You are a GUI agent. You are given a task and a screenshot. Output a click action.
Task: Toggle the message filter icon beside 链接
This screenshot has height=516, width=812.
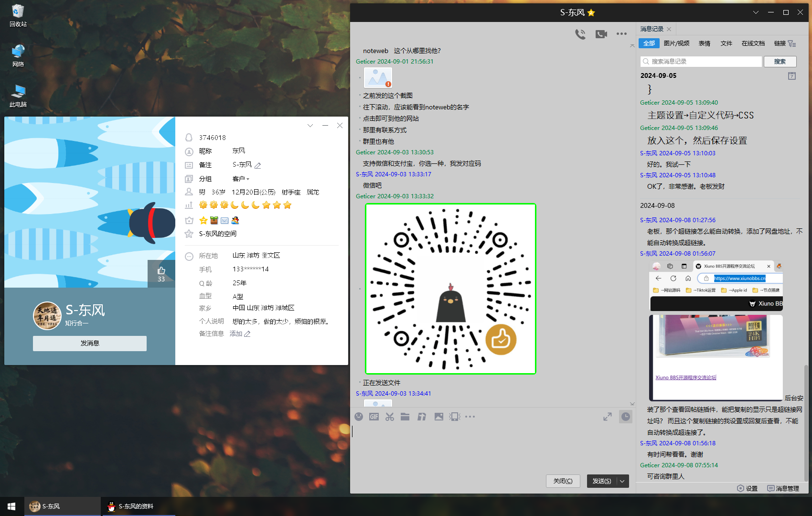[x=792, y=43]
